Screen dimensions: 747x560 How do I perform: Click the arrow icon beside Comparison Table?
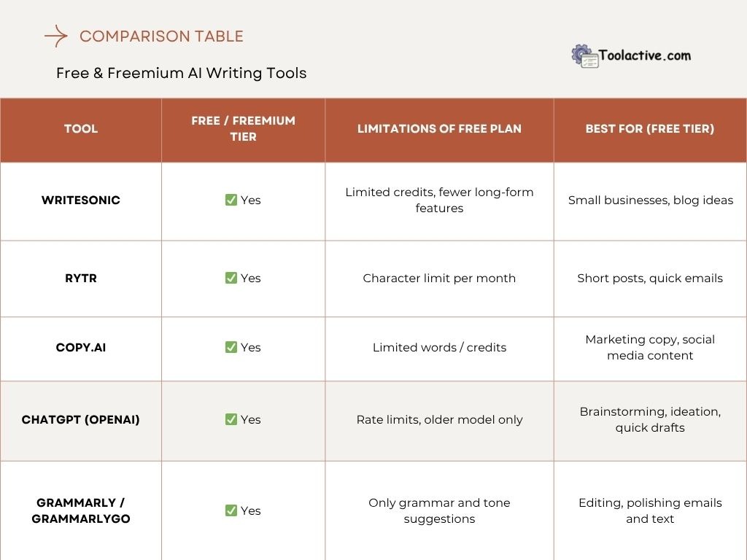[55, 36]
